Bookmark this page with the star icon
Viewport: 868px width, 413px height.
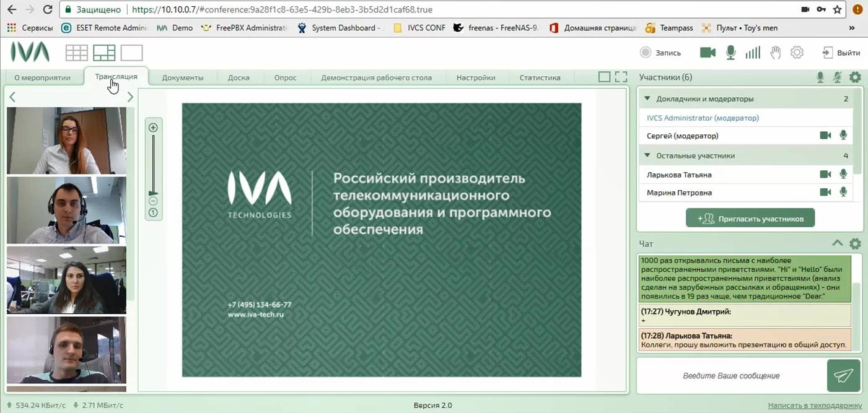click(838, 10)
